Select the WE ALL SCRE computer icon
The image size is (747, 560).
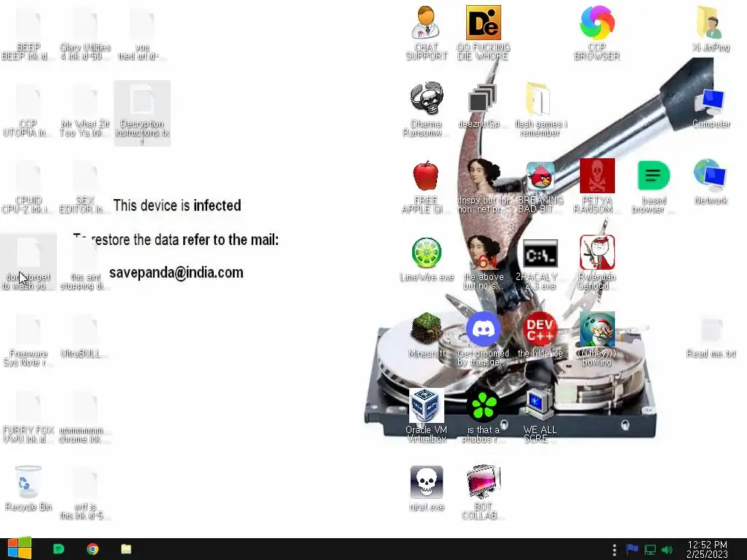tap(540, 416)
